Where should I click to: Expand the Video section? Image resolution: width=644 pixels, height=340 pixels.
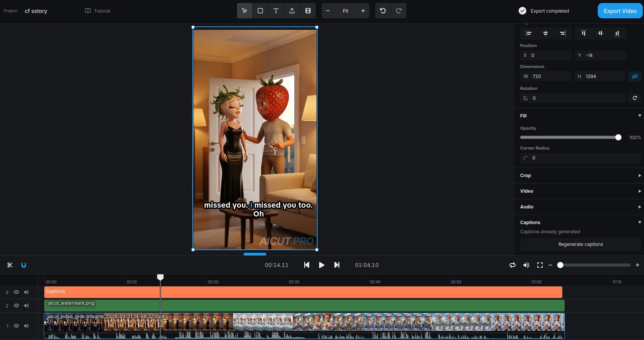click(639, 191)
